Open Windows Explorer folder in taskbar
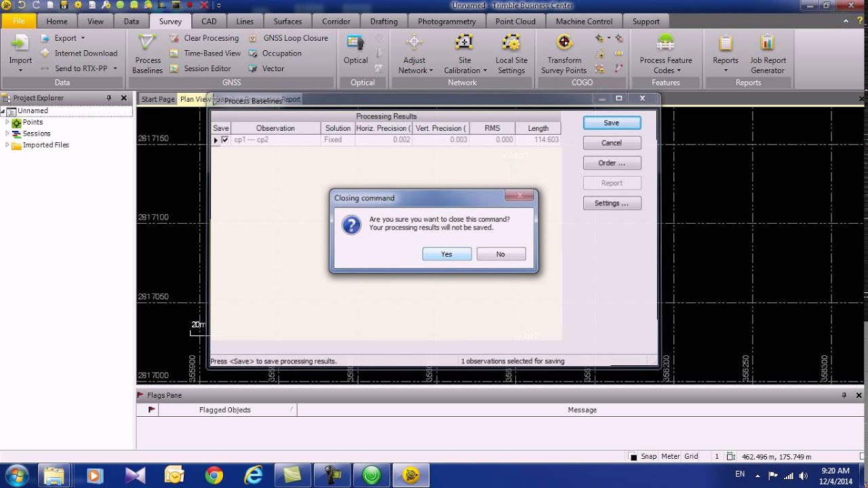This screenshot has width=868, height=488. [54, 475]
